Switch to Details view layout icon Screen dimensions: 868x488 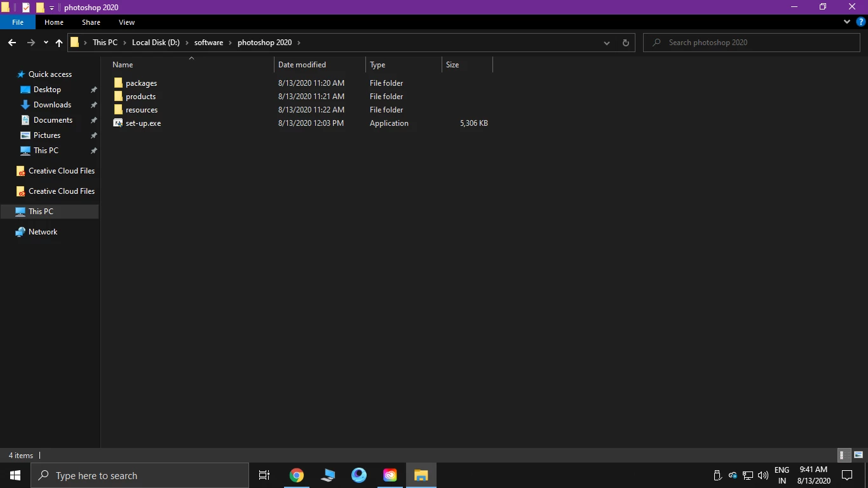pos(844,455)
